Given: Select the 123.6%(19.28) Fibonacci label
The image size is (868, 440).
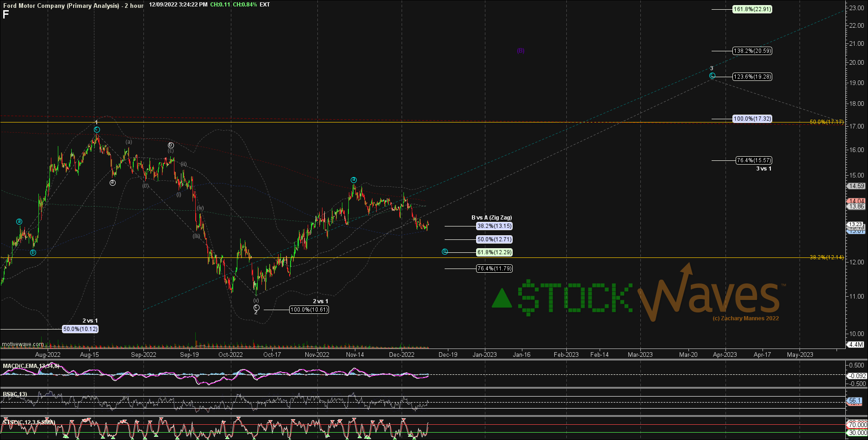Looking at the screenshot, I should [x=752, y=77].
